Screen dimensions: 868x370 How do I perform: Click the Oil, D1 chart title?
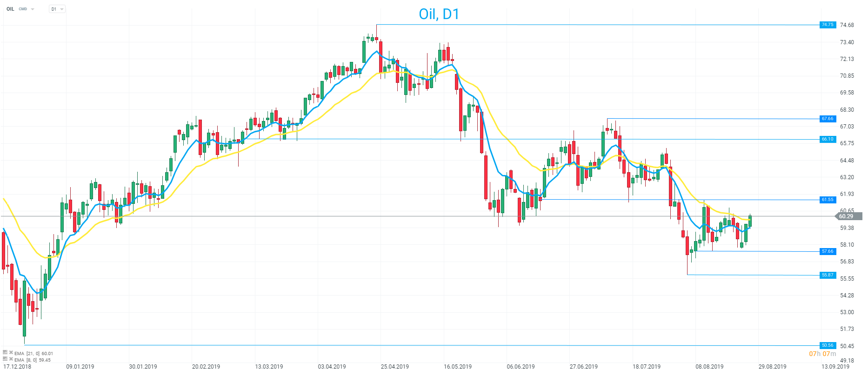click(x=439, y=14)
